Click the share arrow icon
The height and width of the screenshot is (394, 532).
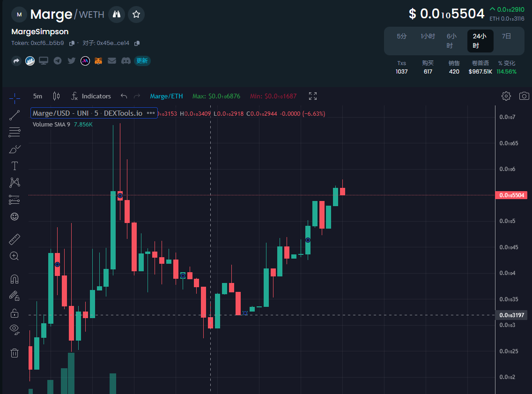[x=16, y=61]
